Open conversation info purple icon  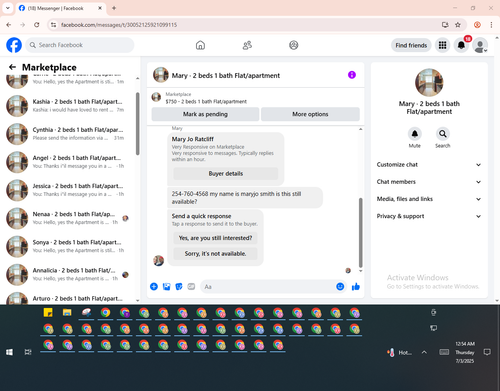(352, 75)
